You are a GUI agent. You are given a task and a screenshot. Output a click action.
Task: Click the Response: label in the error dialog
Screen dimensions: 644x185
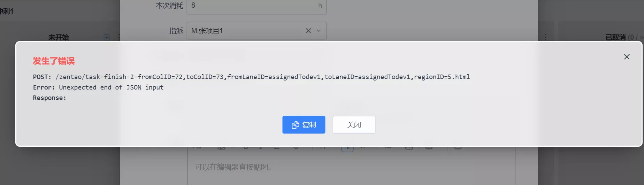click(49, 98)
